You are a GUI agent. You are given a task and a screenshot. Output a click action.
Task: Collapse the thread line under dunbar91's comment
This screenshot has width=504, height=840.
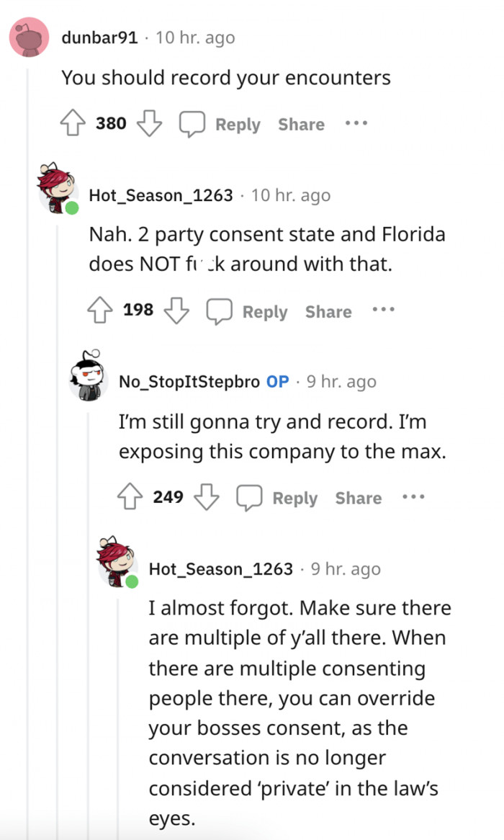coord(28,432)
